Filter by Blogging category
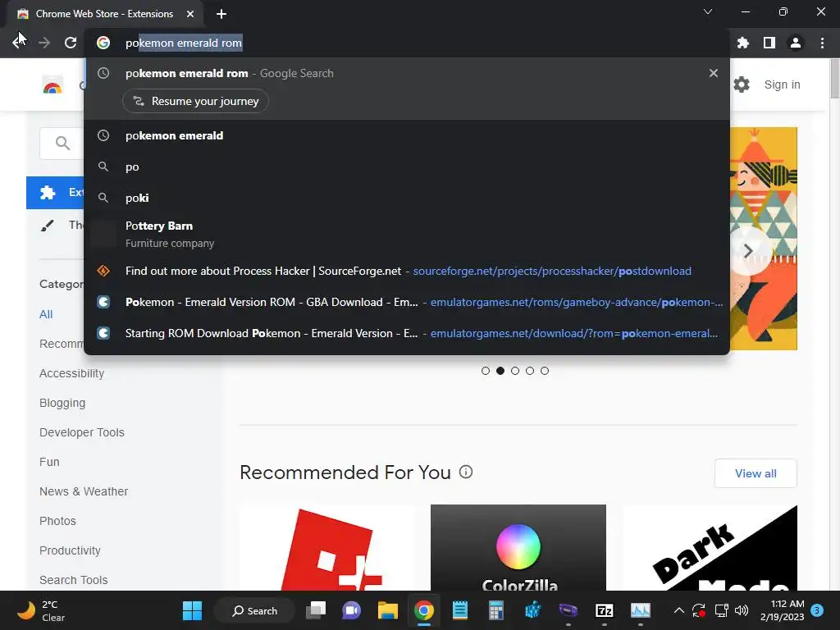The height and width of the screenshot is (630, 840). [x=62, y=403]
